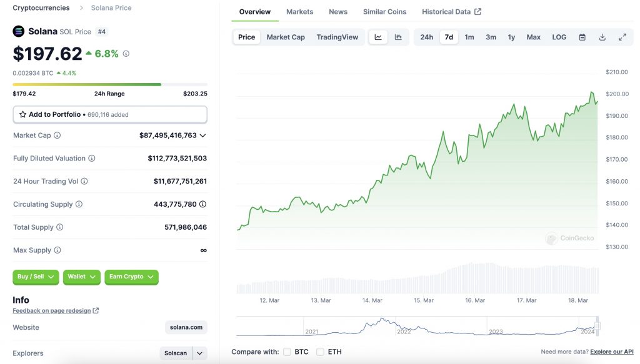This screenshot has height=364, width=640.
Task: Expand chart to fullscreen
Action: pyautogui.click(x=622, y=37)
